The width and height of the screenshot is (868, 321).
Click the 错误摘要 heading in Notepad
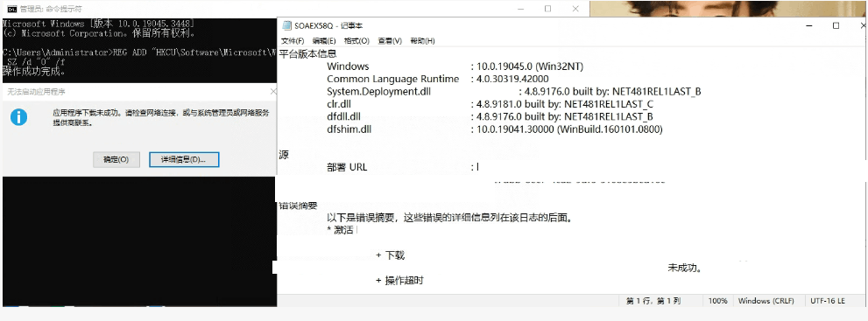click(298, 206)
